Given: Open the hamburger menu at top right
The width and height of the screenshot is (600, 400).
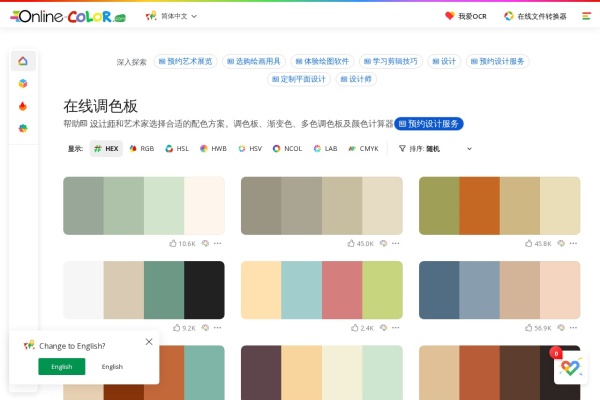Looking at the screenshot, I should coord(586,16).
